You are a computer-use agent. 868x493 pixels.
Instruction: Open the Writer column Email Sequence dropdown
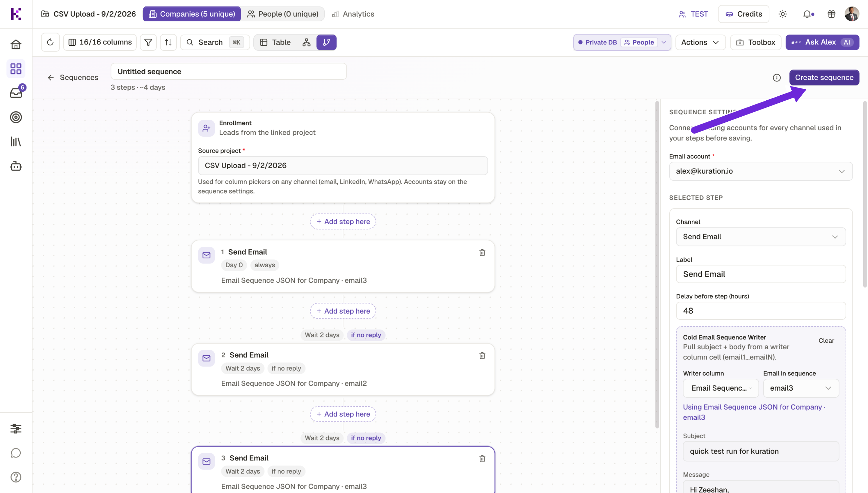(x=721, y=388)
